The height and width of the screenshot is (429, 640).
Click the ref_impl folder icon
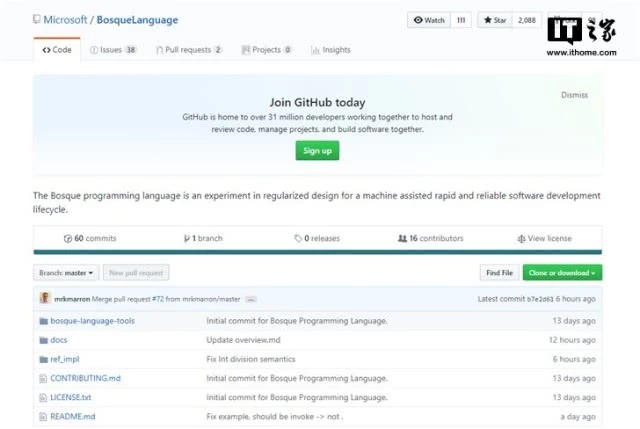pos(43,359)
